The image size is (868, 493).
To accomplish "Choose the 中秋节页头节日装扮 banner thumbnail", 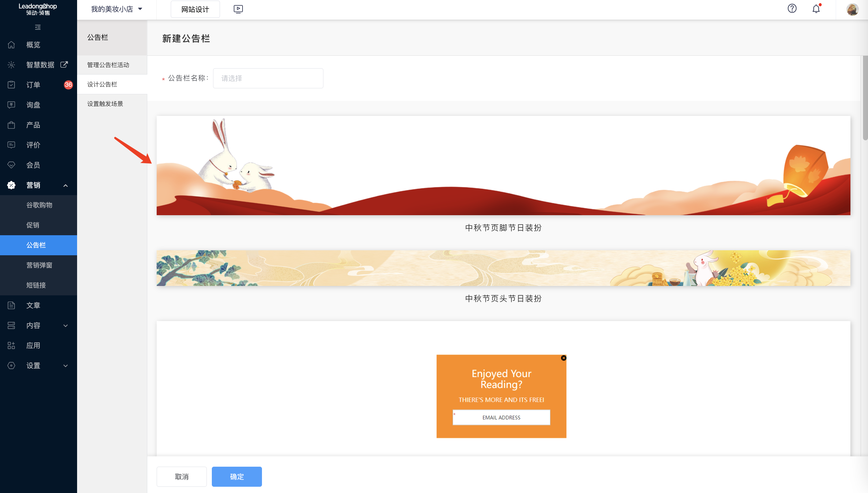I will [503, 268].
